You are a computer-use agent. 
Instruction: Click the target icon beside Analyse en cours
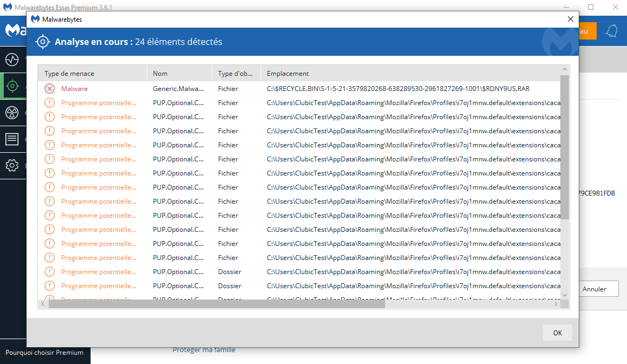(43, 42)
